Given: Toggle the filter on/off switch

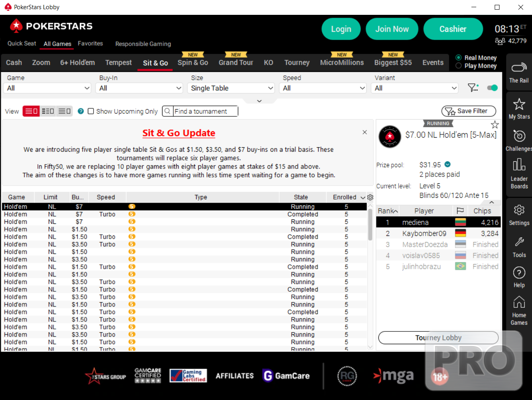Looking at the screenshot, I should (492, 88).
